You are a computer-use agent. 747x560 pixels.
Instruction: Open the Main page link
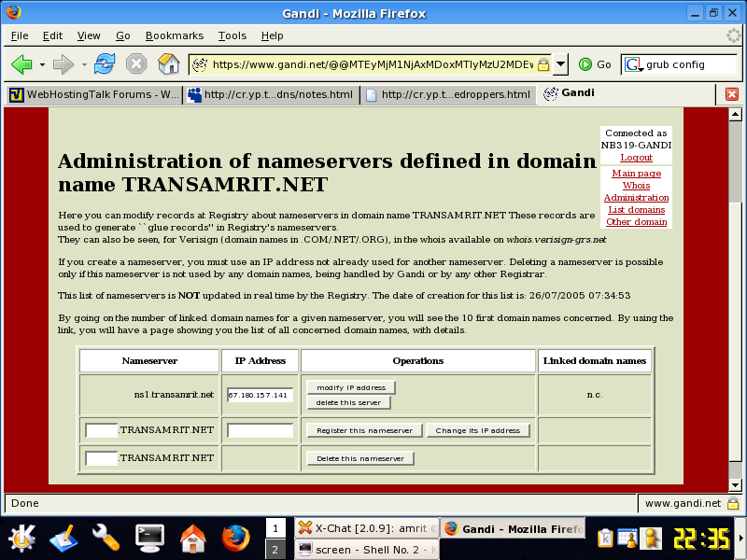point(636,174)
